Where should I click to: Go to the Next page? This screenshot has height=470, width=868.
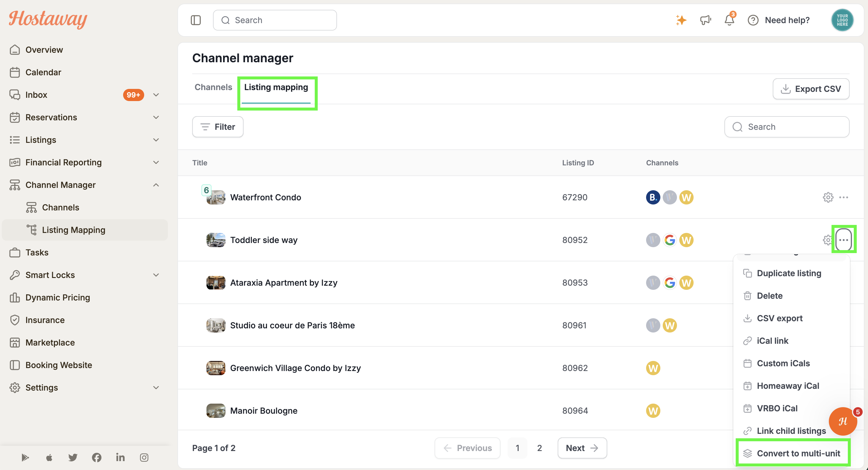(582, 448)
